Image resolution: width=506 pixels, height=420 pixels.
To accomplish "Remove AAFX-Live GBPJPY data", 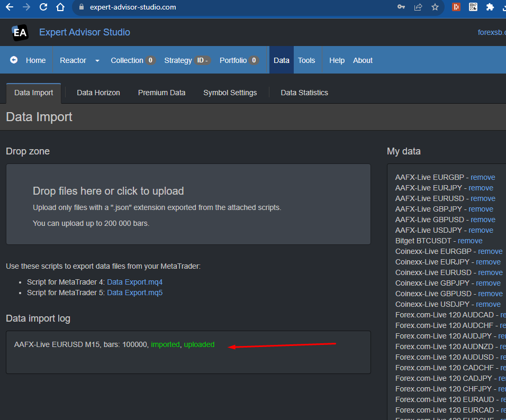I will click(481, 209).
